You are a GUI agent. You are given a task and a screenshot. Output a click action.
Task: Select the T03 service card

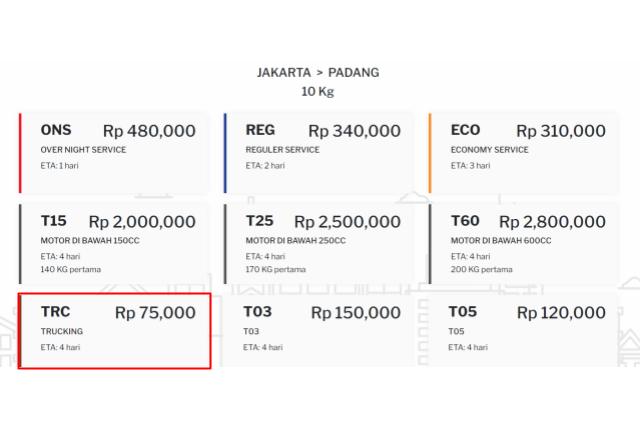318,331
